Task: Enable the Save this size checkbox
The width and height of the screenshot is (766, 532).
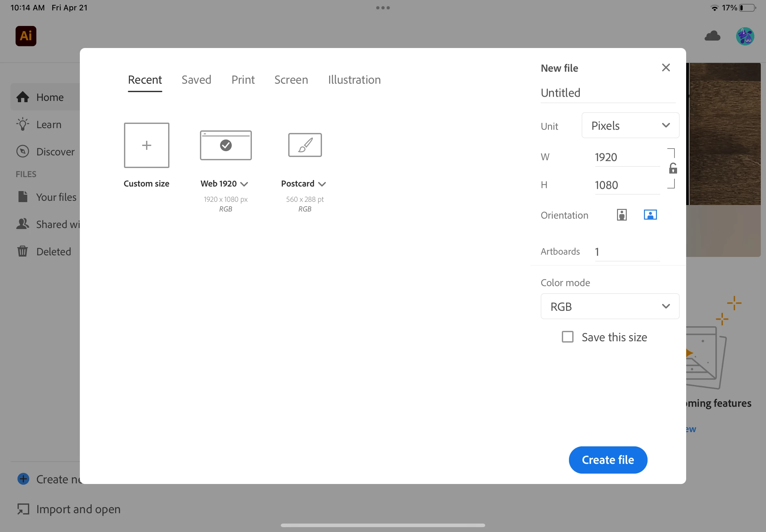Action: click(x=567, y=337)
